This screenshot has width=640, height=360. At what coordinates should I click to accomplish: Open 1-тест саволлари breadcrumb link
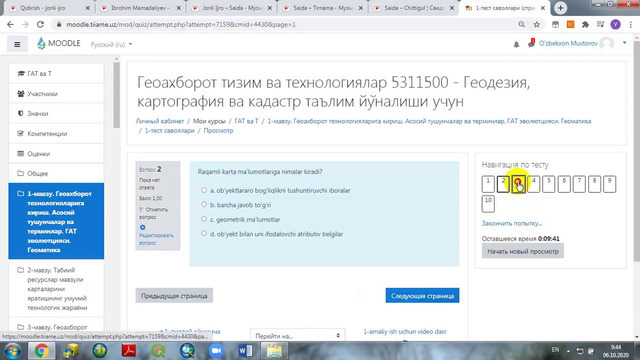[x=169, y=131]
